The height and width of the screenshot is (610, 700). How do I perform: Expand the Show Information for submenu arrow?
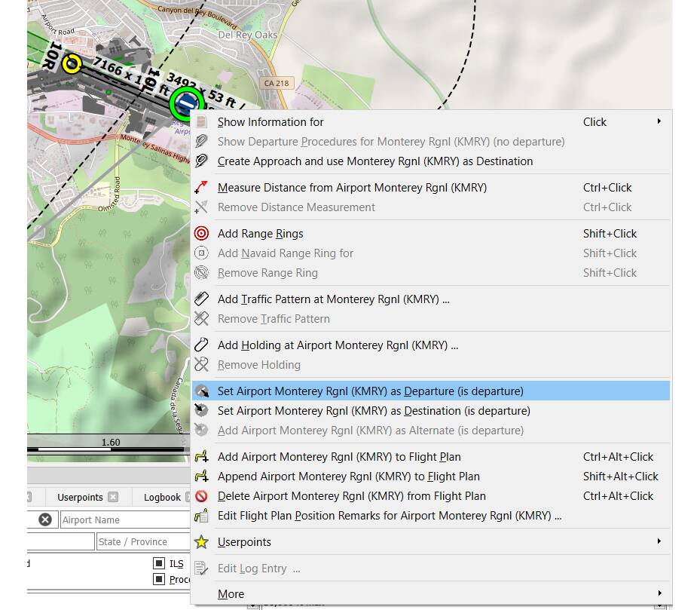(659, 121)
